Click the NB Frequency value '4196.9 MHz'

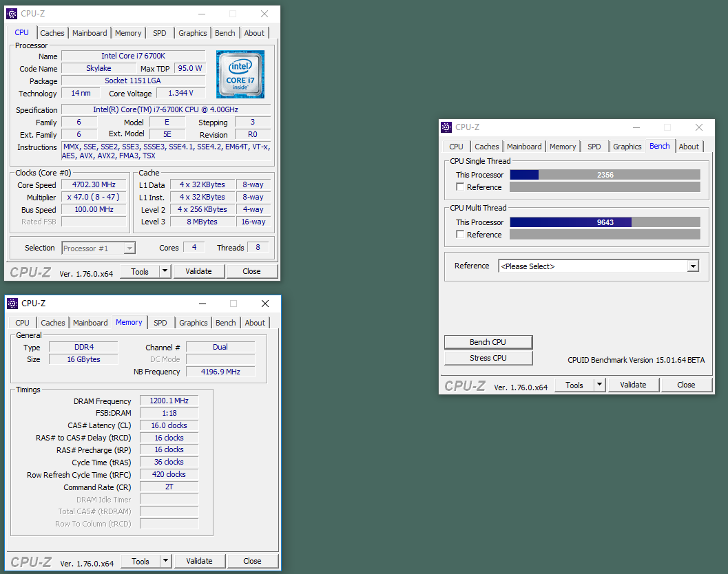[x=220, y=372]
